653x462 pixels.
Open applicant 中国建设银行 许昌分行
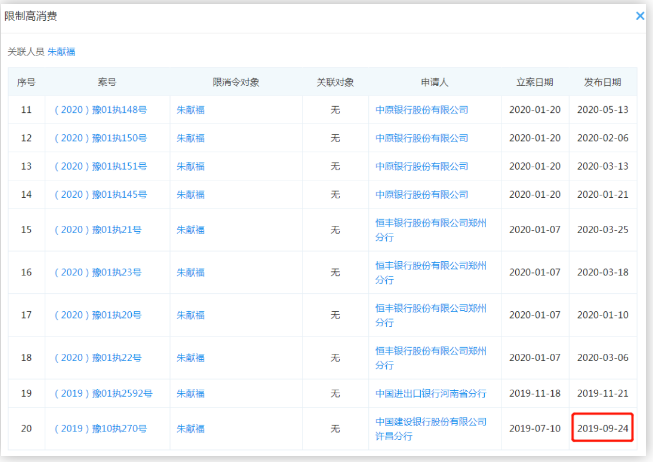point(430,429)
